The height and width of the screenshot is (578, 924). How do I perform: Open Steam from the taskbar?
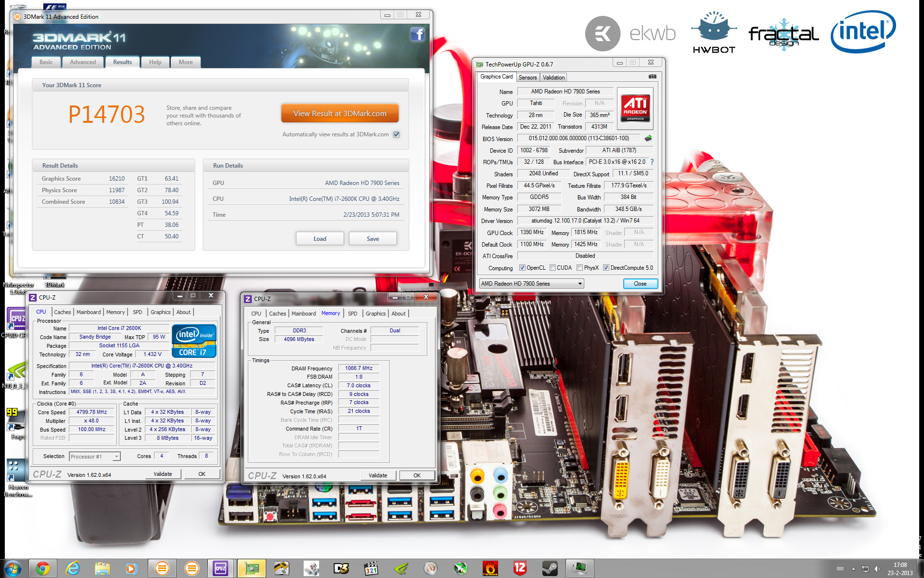click(x=550, y=569)
